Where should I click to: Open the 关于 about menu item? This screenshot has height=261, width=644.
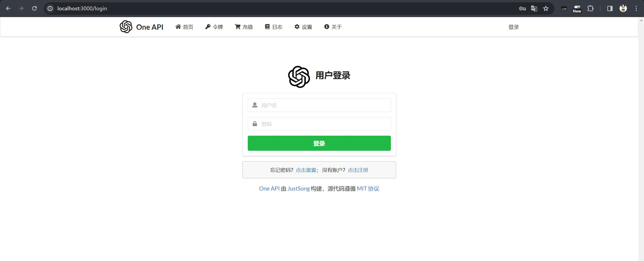click(333, 27)
